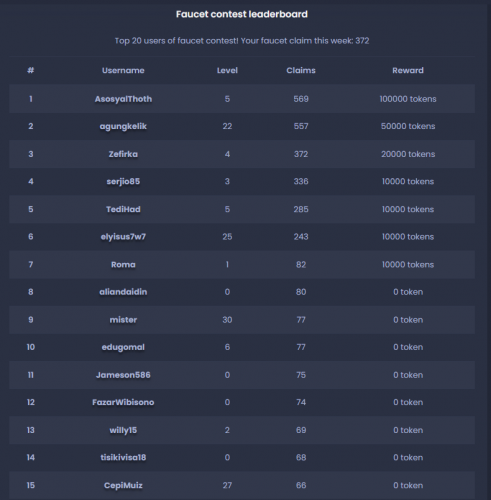Select FazarWibisono in the list
Image resolution: width=491 pixels, height=500 pixels.
pyautogui.click(x=123, y=402)
